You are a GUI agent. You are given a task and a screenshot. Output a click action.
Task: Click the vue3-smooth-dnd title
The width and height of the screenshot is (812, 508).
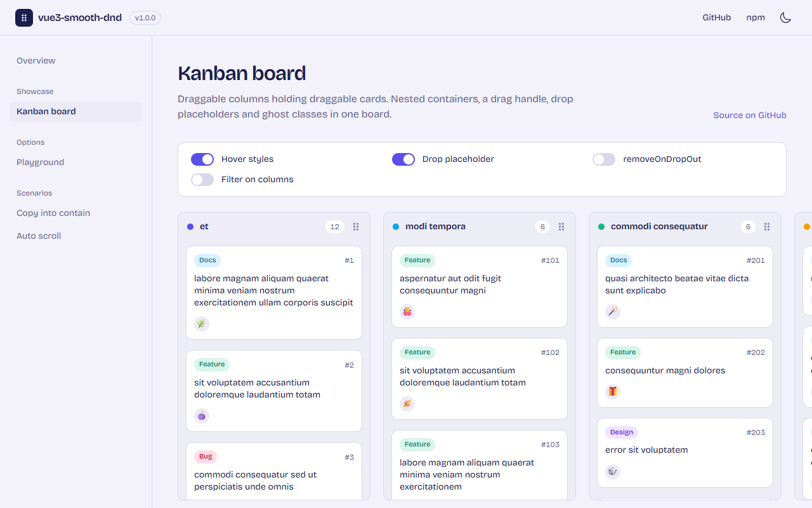coord(80,18)
